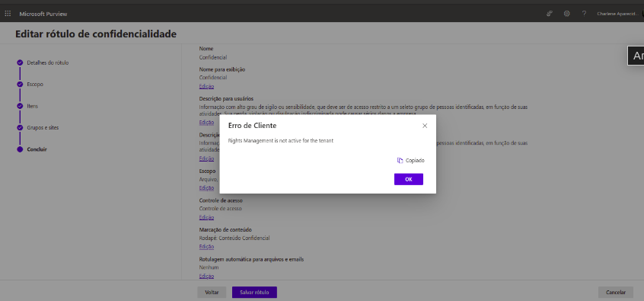Viewport: 644px width, 301px height.
Task: Go to the Detalhes do rótulo step
Action: click(x=48, y=63)
